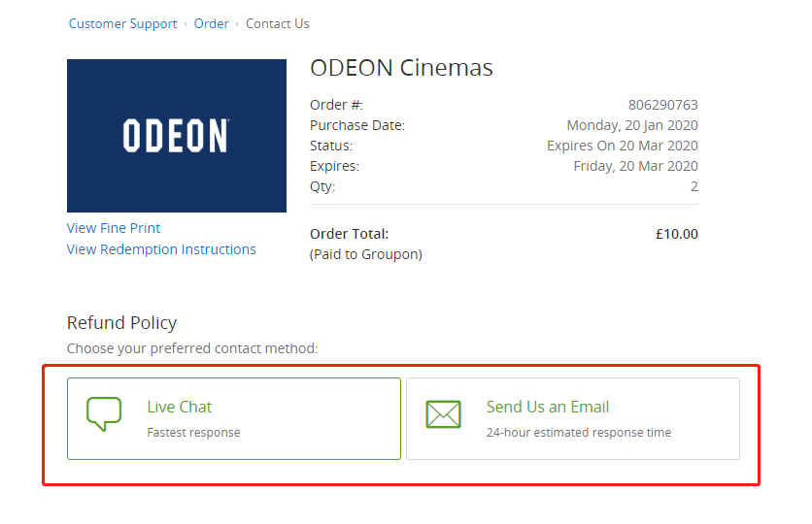Click the 24-hour estimated response time text
This screenshot has width=812, height=524.
(579, 433)
